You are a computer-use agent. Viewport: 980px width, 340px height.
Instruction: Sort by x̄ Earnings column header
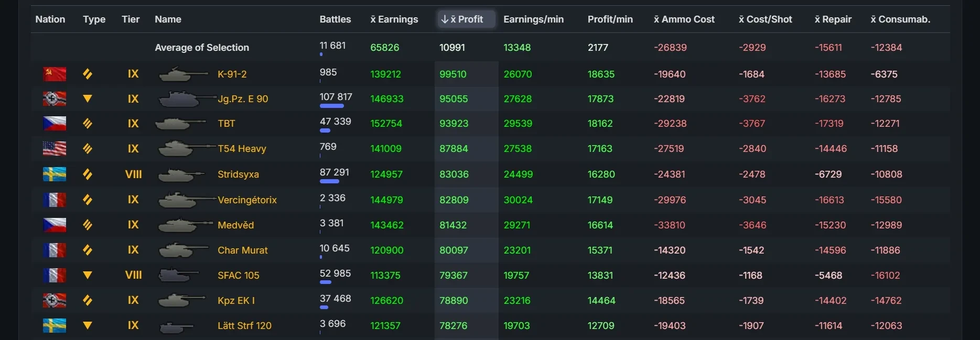point(394,19)
